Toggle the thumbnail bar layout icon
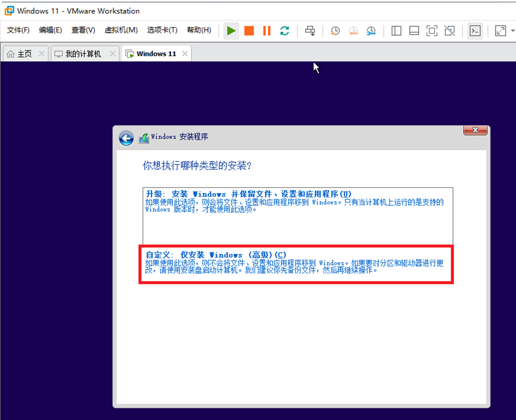This screenshot has width=516, height=420. pyautogui.click(x=414, y=31)
